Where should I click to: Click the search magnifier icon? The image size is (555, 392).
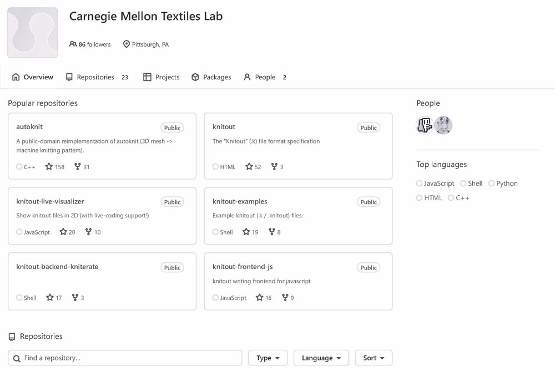click(17, 358)
